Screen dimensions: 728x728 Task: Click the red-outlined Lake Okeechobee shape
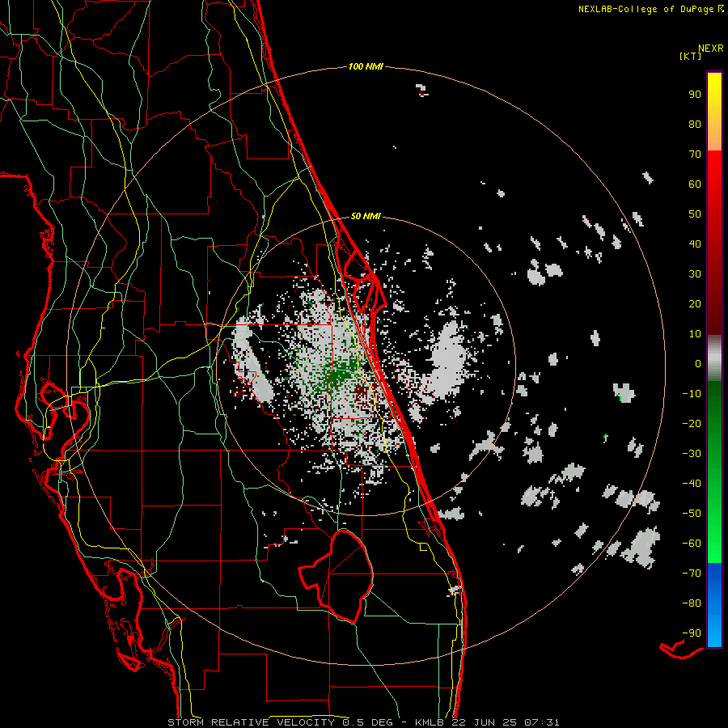click(336, 576)
